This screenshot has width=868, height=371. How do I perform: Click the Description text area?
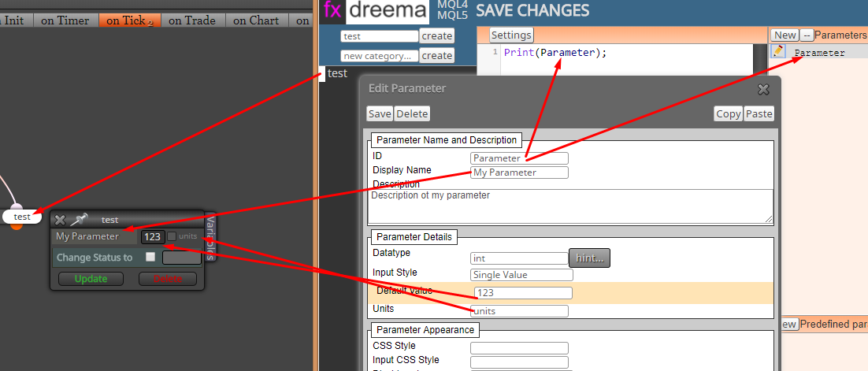570,206
